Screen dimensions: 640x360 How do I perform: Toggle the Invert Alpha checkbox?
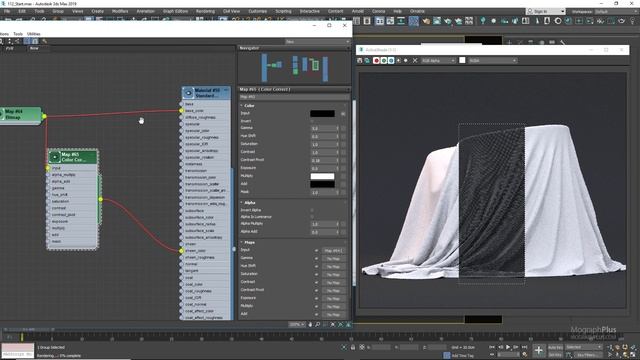coord(312,210)
